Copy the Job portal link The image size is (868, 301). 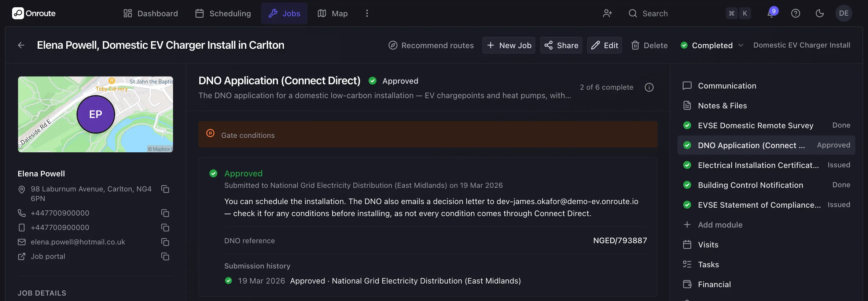[165, 257]
